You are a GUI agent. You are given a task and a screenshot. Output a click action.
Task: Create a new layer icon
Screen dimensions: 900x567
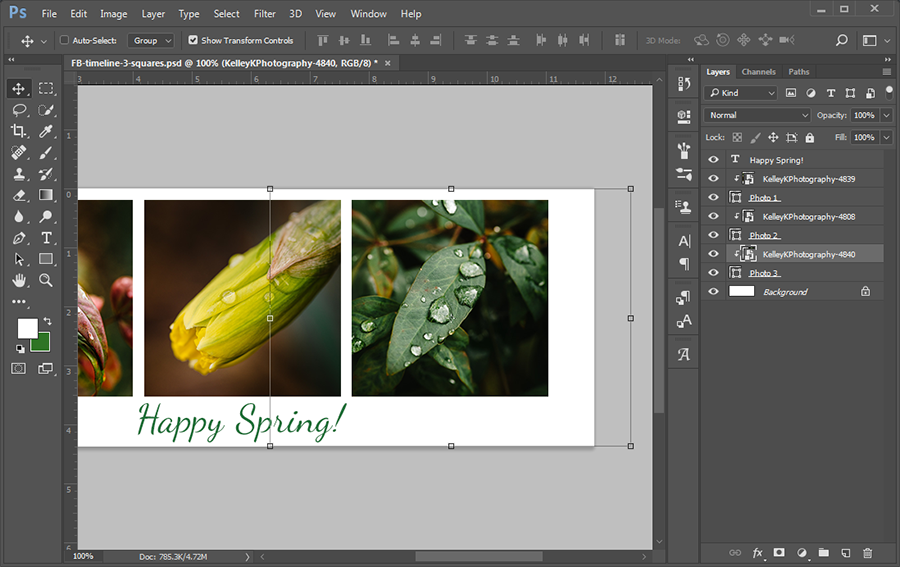(845, 553)
